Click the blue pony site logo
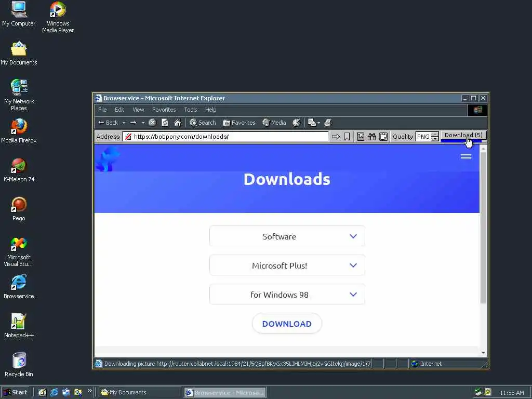Image resolution: width=532 pixels, height=399 pixels. (x=108, y=158)
